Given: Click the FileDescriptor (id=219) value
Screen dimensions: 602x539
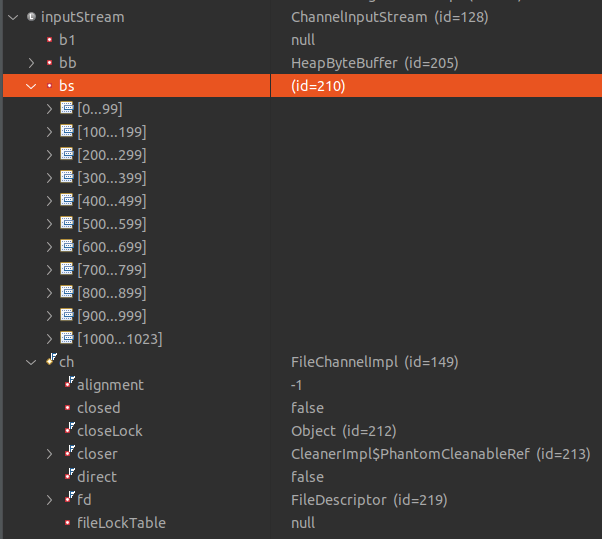Looking at the screenshot, I should pyautogui.click(x=369, y=500).
